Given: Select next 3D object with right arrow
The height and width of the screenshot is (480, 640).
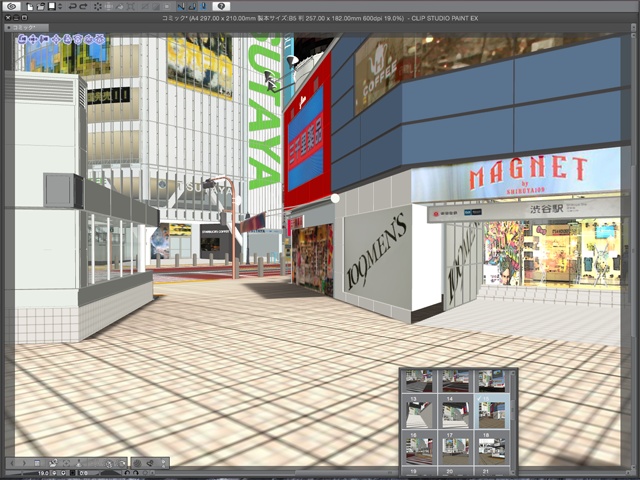Looking at the screenshot, I should click(x=24, y=463).
